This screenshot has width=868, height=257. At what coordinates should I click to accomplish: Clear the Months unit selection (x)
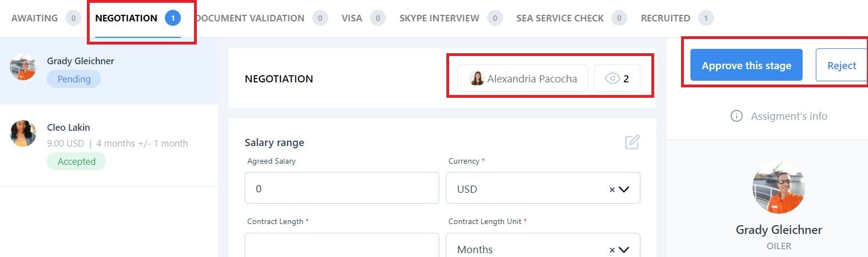pos(612,250)
